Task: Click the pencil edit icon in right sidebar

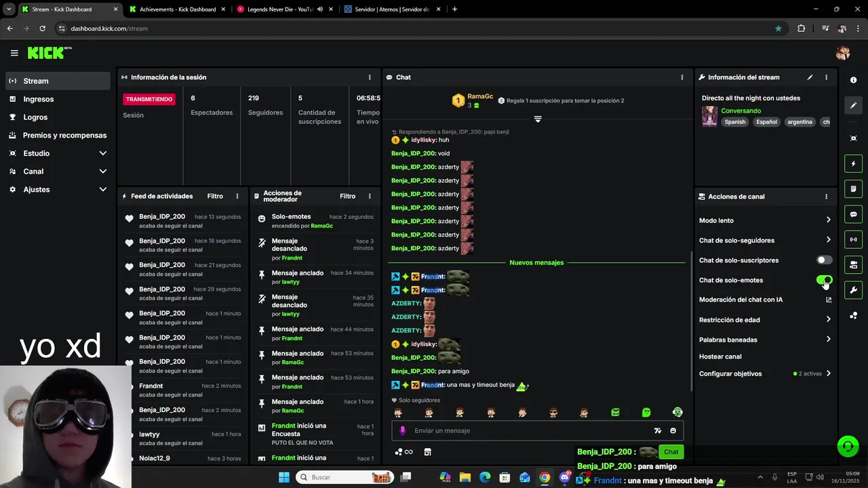Action: [853, 105]
